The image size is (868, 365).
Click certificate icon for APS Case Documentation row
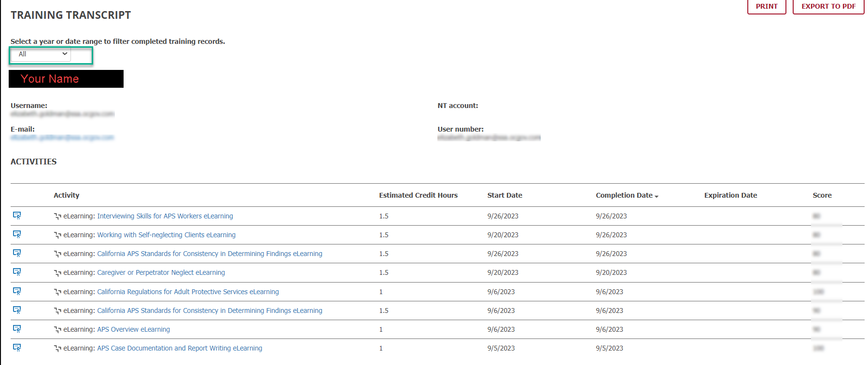(x=17, y=348)
